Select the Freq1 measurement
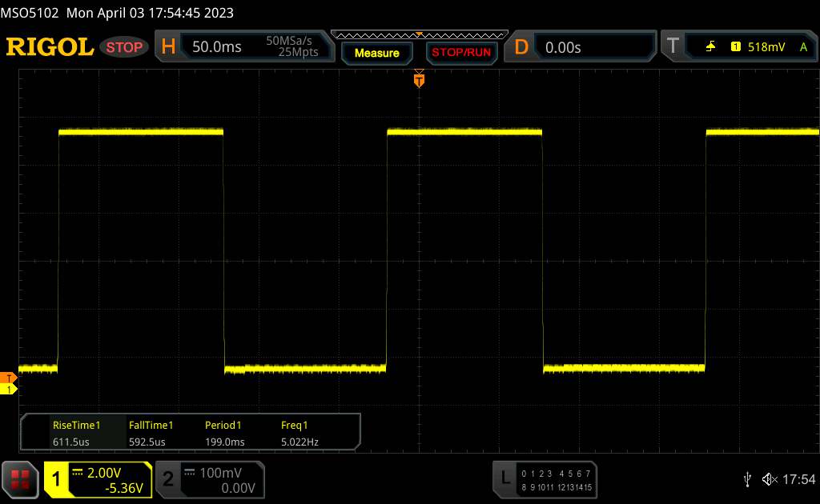This screenshot has height=504, width=820. [295, 425]
